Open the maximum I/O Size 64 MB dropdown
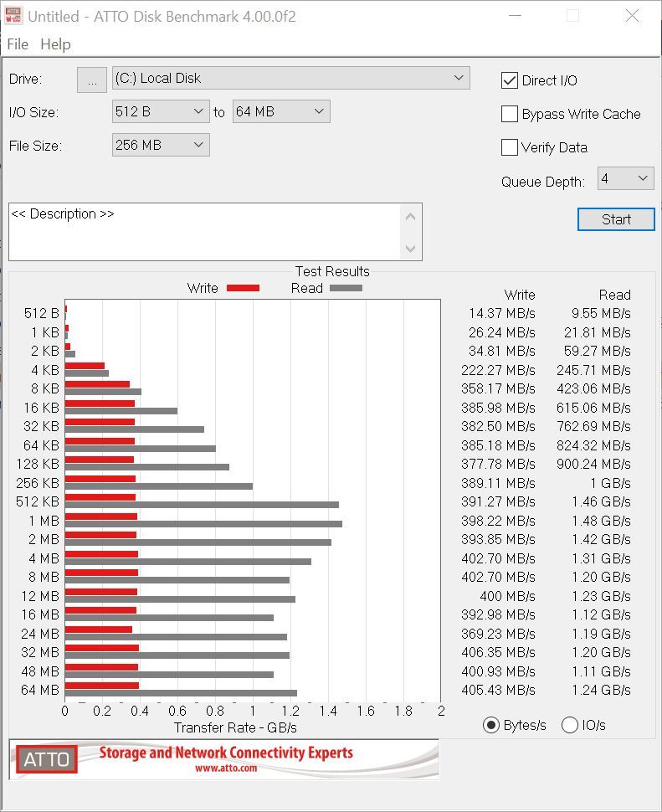Viewport: 662px width, 812px height. point(280,111)
